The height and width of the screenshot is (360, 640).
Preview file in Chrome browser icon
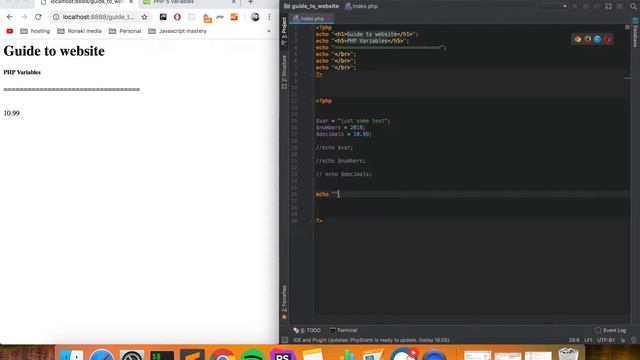tap(578, 39)
